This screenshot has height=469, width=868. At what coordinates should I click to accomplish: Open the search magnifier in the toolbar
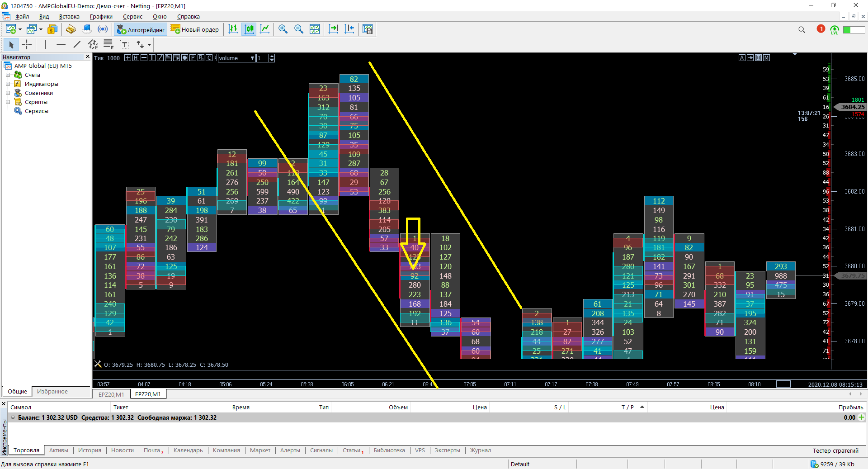(x=802, y=30)
